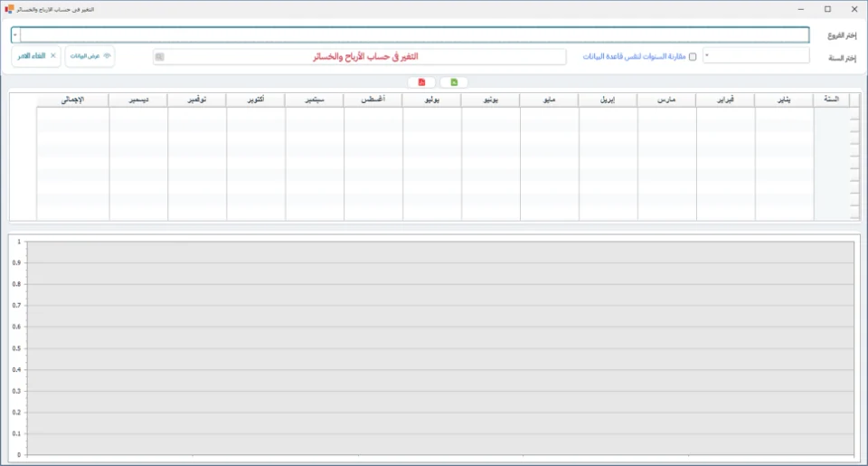Click the نوفمبر column header
The width and height of the screenshot is (868, 466).
[197, 100]
